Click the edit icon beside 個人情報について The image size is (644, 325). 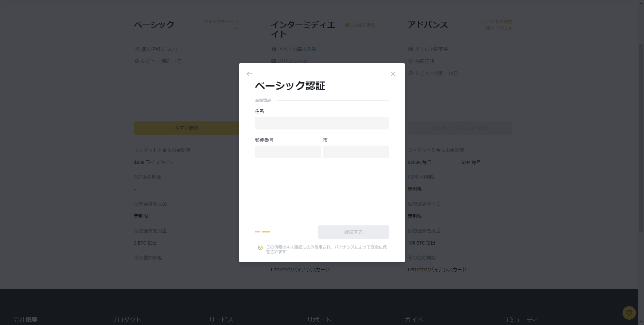(137, 49)
